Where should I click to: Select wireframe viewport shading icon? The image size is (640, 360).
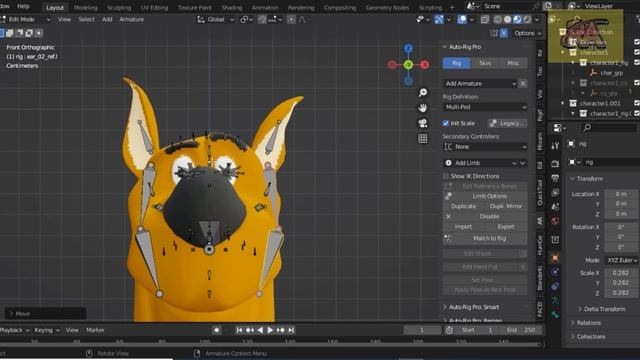(x=498, y=19)
